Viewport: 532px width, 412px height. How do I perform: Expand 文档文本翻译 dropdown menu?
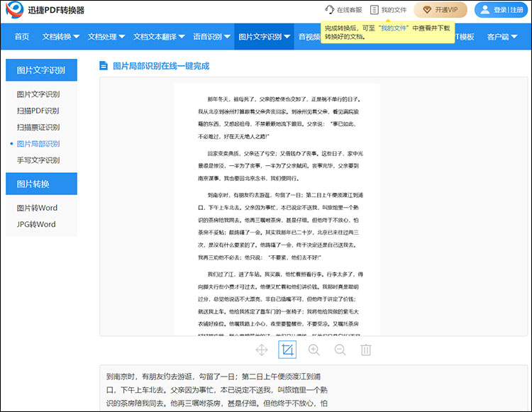pos(159,37)
